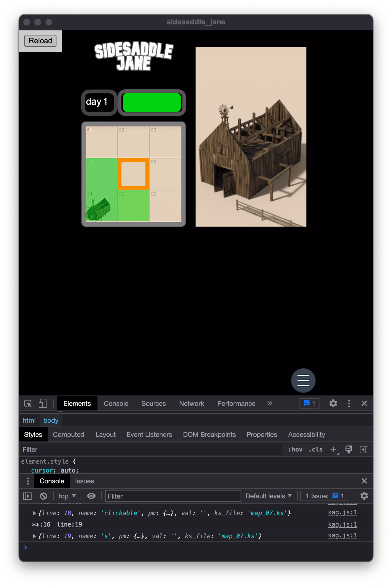Select the orange-highlighted map tile
The height and width of the screenshot is (585, 392).
coord(133,174)
